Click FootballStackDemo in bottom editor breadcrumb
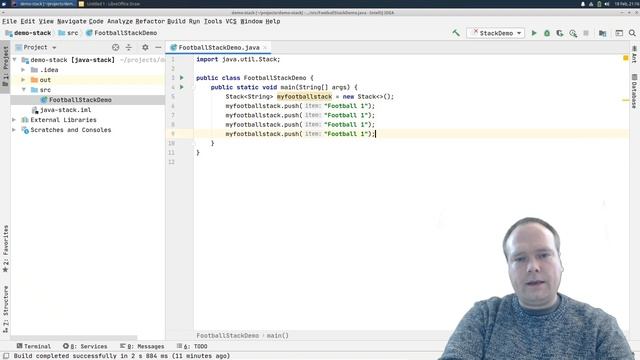 point(227,336)
